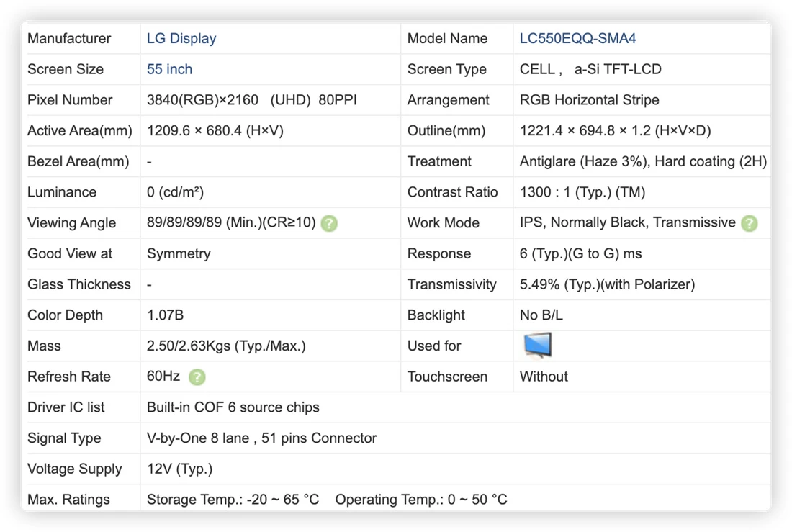Click the Signal Type label
The height and width of the screenshot is (532, 792).
pyautogui.click(x=64, y=438)
